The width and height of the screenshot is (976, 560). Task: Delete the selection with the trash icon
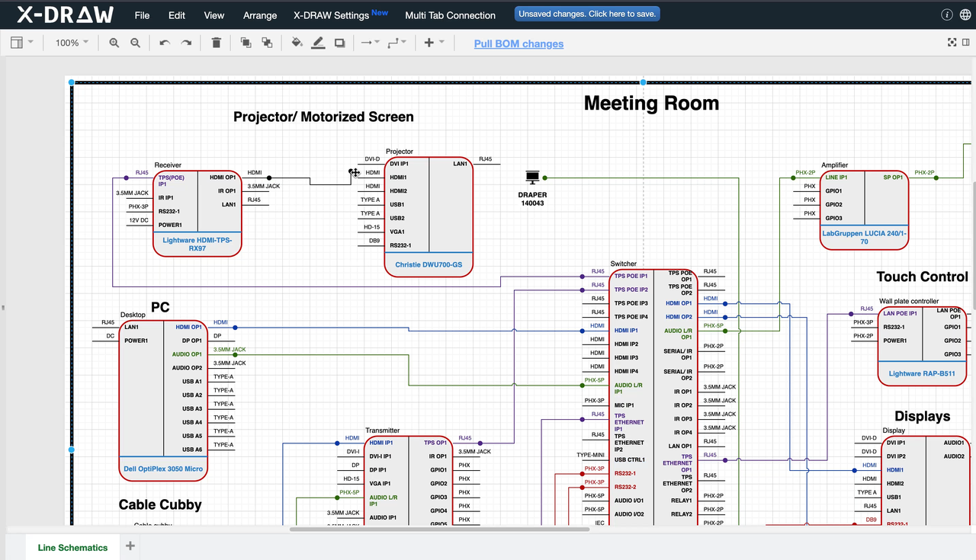point(217,43)
